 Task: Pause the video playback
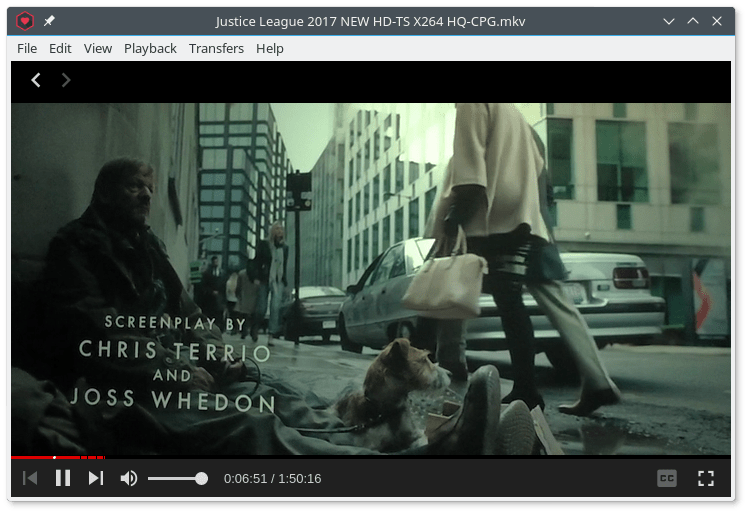tap(63, 478)
